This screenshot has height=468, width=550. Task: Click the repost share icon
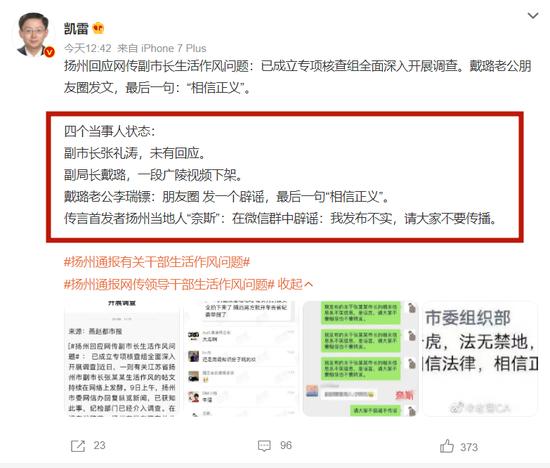coord(78,446)
